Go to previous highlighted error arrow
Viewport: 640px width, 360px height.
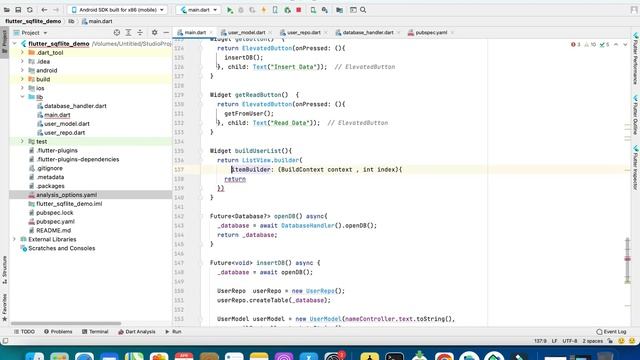[616, 44]
